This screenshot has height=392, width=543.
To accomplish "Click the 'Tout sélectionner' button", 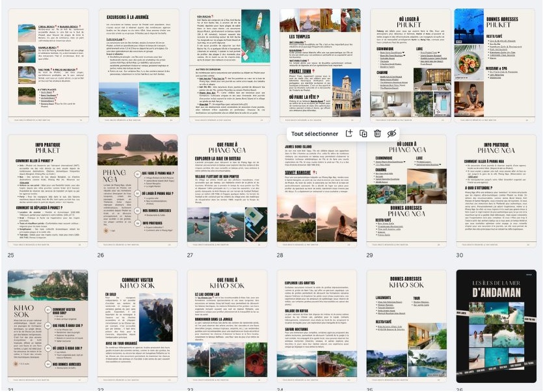I will click(315, 133).
